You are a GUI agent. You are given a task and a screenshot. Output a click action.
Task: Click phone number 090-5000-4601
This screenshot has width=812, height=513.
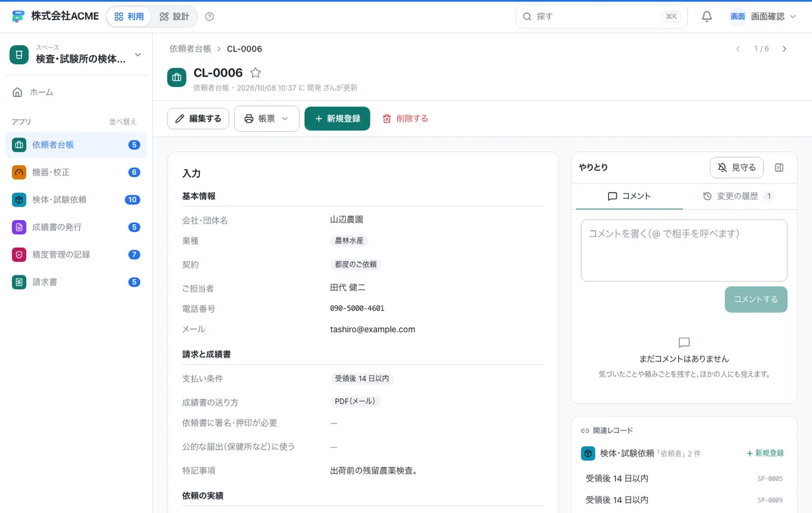tap(357, 309)
